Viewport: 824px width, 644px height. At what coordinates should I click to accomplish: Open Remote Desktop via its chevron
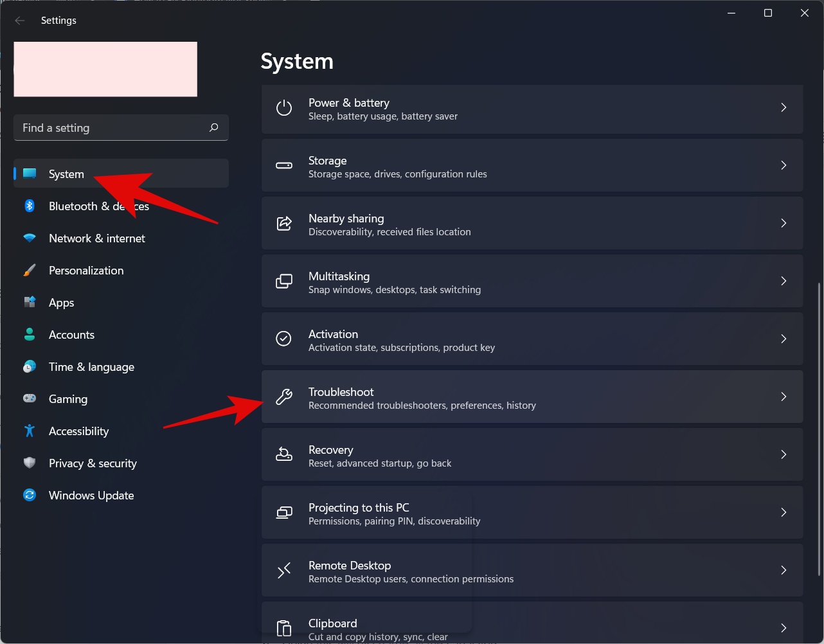[x=784, y=570]
